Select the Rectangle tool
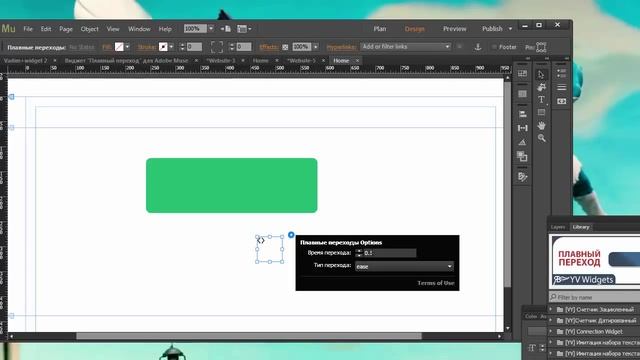The image size is (640, 360). click(541, 112)
